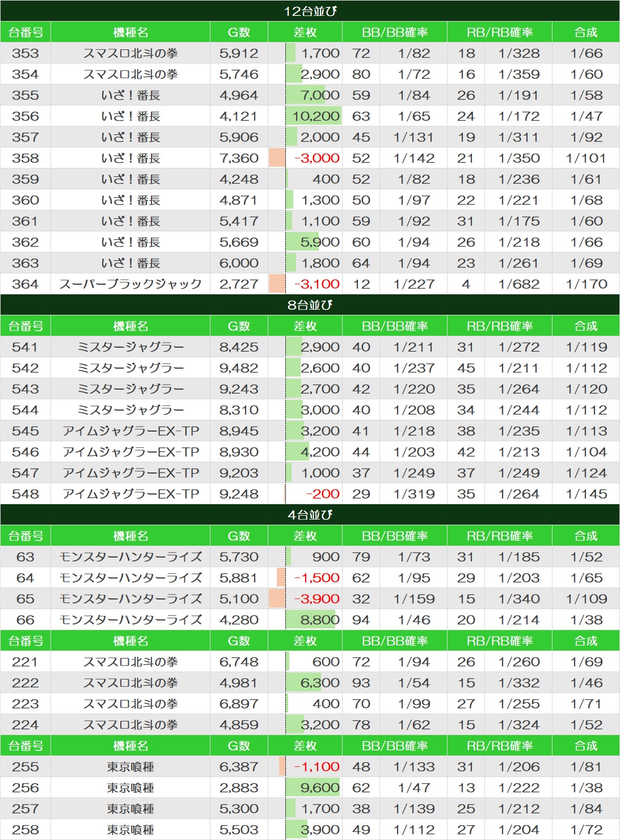This screenshot has width=620, height=840.
Task: Click the 10,200 difference value
Action: click(316, 116)
